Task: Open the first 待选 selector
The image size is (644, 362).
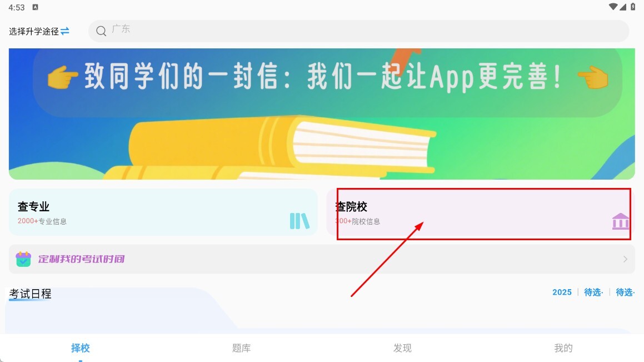Action: point(593,292)
